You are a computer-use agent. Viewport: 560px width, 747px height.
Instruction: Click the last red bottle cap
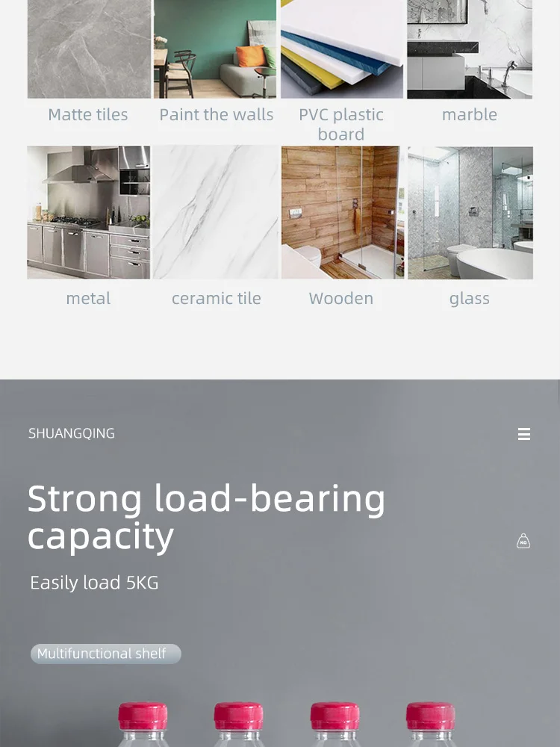[431, 716]
